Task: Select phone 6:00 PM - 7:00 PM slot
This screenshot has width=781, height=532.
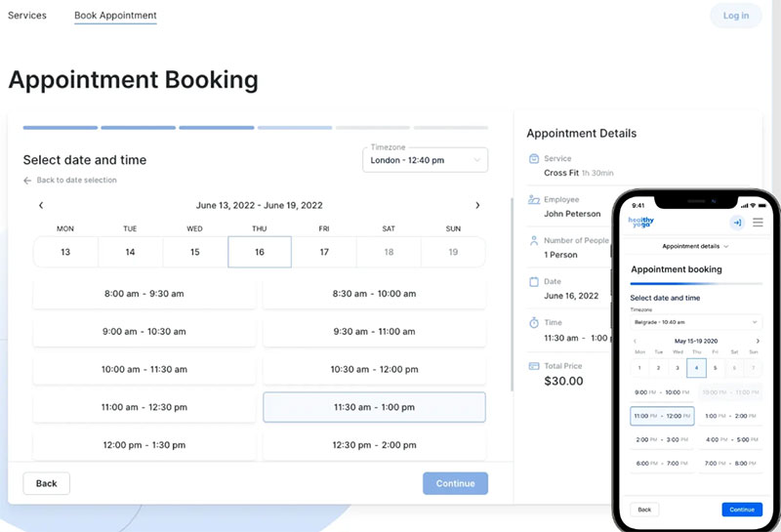Action: pyautogui.click(x=662, y=464)
